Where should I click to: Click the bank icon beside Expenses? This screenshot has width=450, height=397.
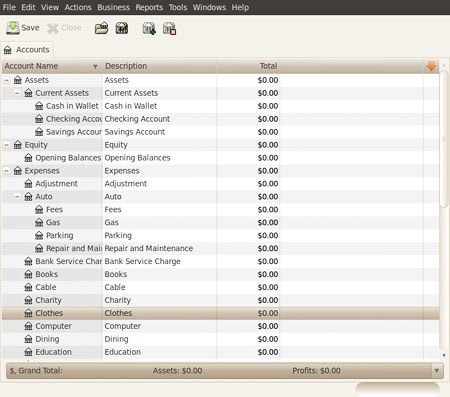click(18, 171)
